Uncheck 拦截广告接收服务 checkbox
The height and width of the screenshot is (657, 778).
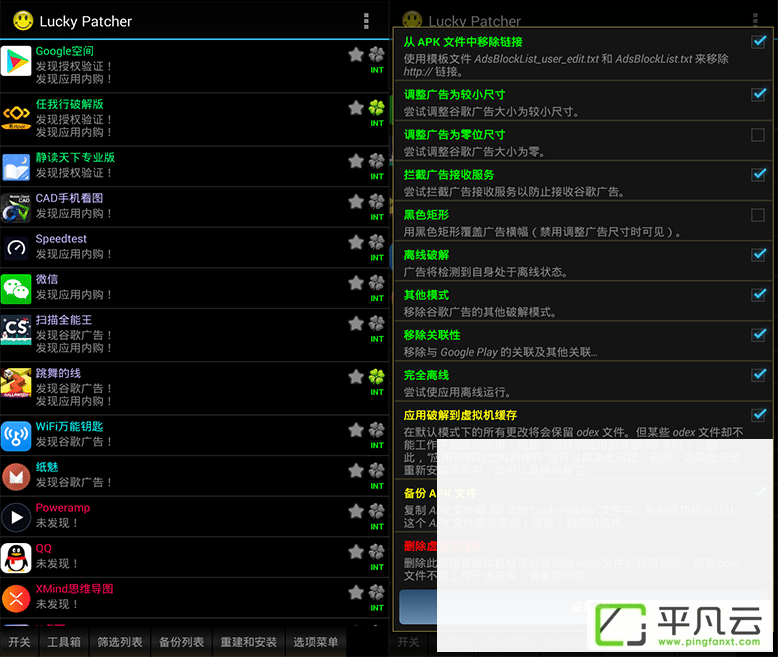point(758,174)
